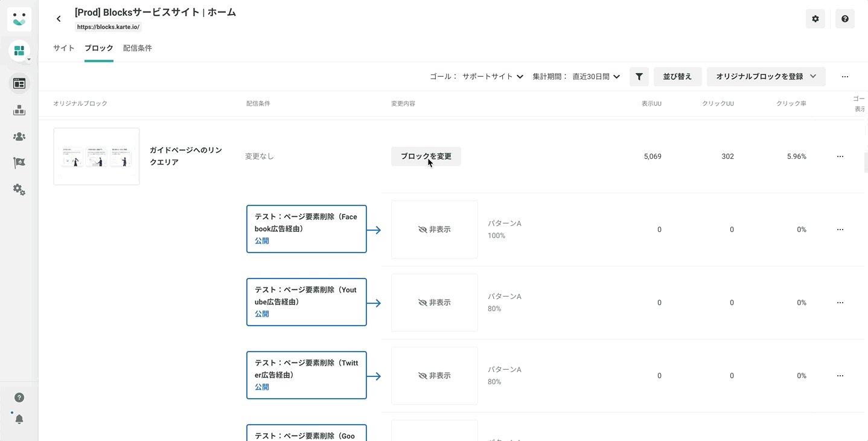
Task: Select the users group icon in sidebar
Action: [19, 137]
